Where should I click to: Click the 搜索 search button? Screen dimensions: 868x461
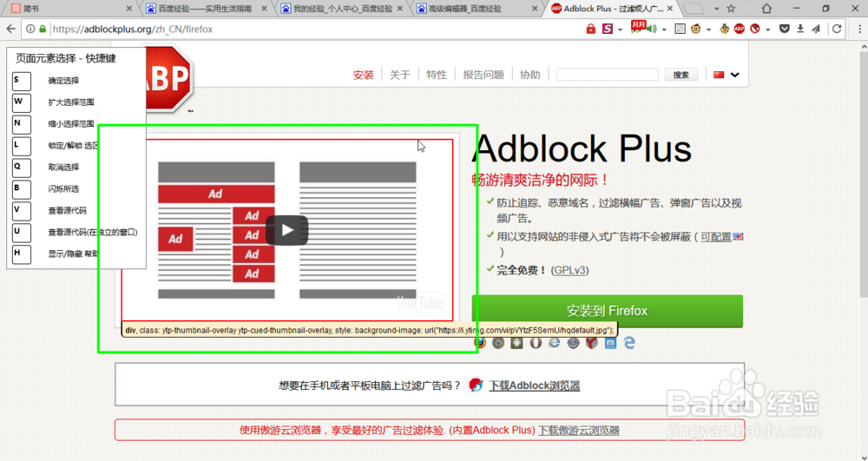coord(681,75)
